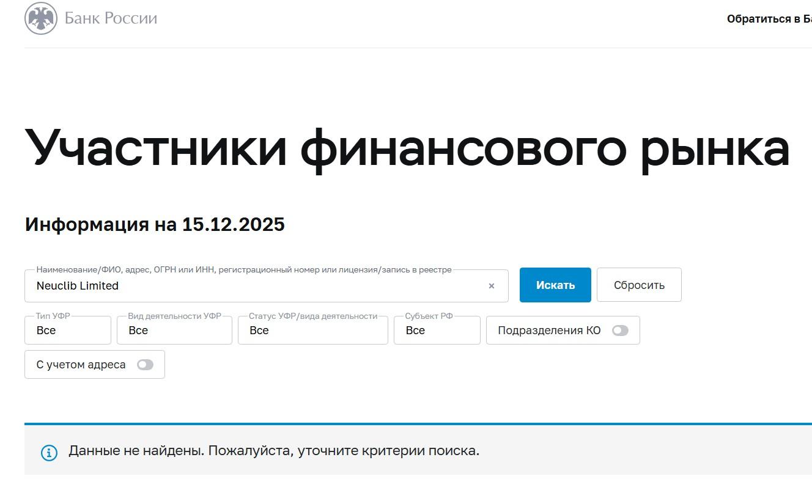The width and height of the screenshot is (812, 504).
Task: Clear the search query using the × icon
Action: [x=491, y=285]
